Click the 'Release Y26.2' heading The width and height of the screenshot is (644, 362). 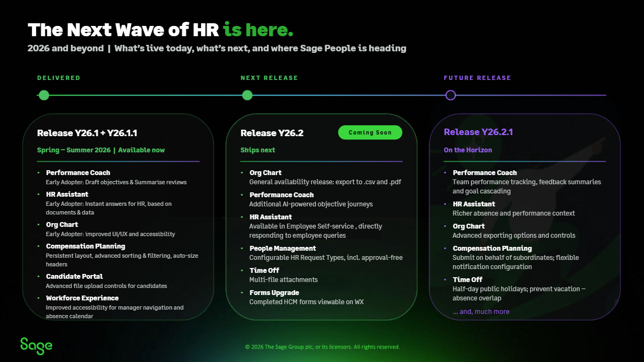(x=272, y=133)
